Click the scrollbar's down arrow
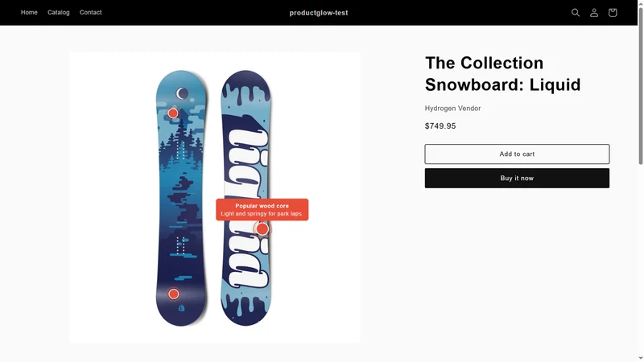 pyautogui.click(x=640, y=358)
